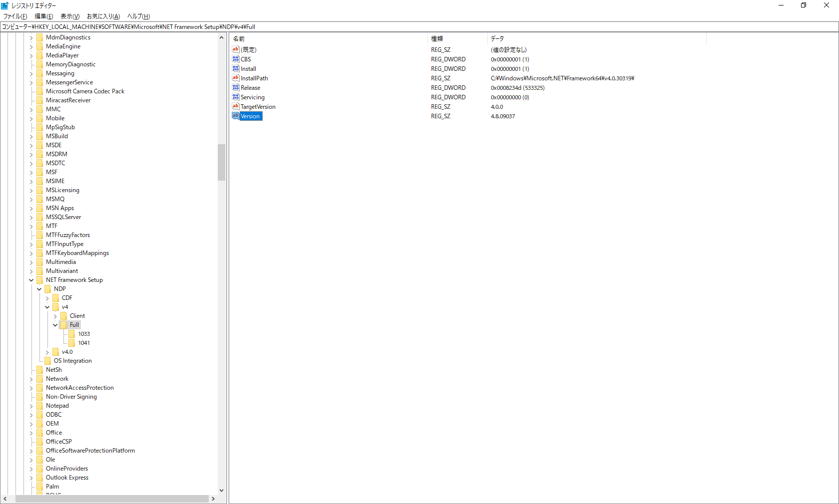Click the ab icon next to InstallPath
Viewport: 839px width, 504px height.
click(236, 78)
